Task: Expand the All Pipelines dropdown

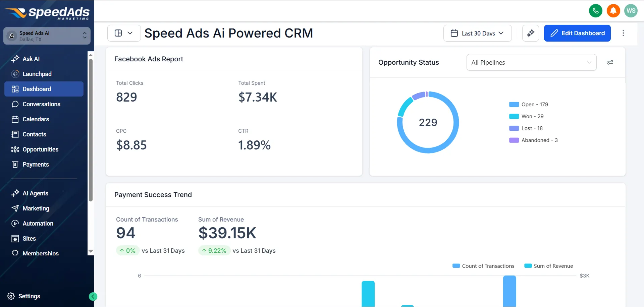Action: pyautogui.click(x=531, y=62)
